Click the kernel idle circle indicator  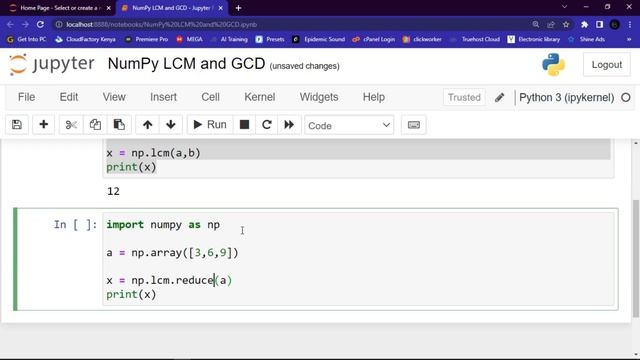626,98
